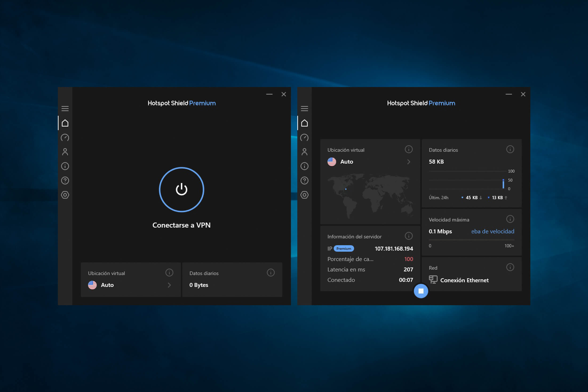Show info for Ubicación virtual in left window

[169, 273]
